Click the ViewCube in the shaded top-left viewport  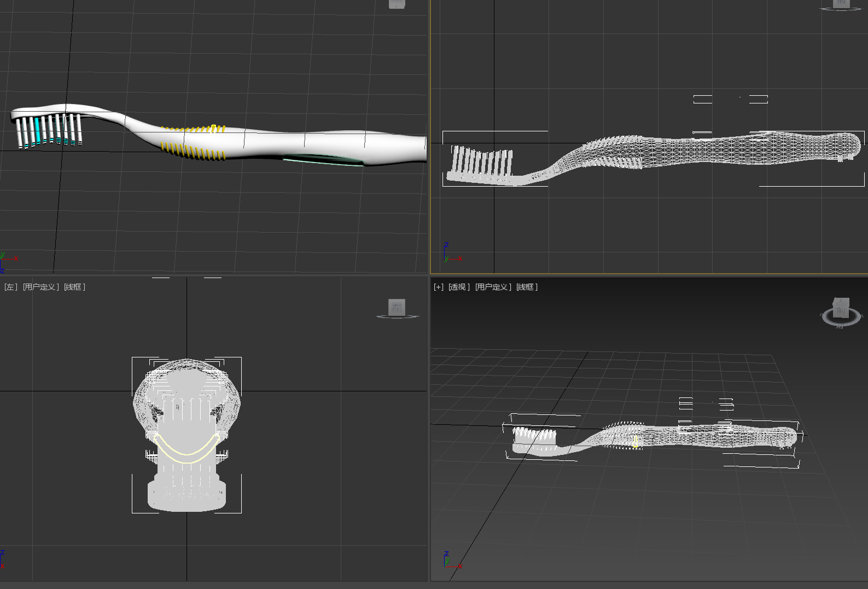397,4
